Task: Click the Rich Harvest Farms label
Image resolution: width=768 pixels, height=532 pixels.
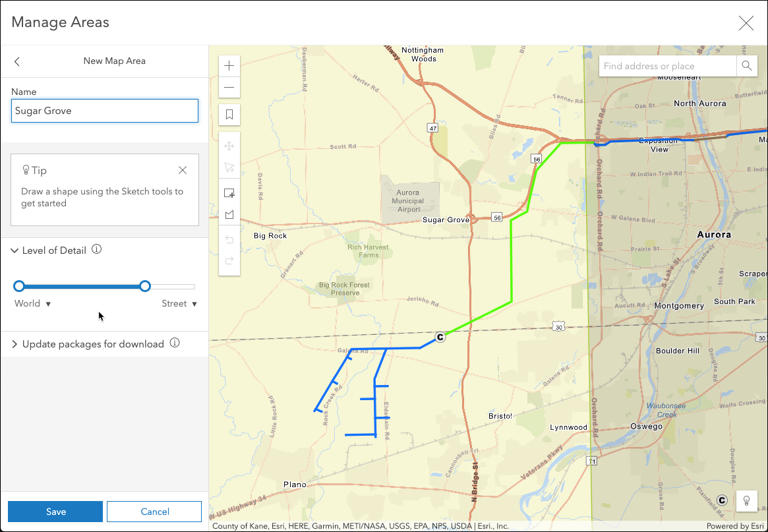Action: (368, 251)
